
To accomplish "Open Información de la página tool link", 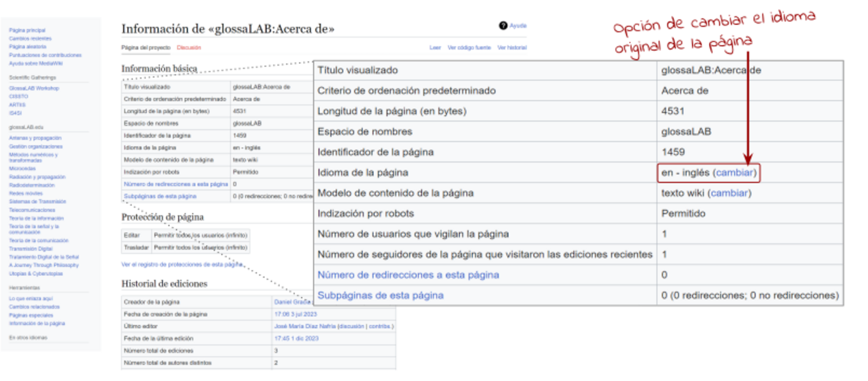I will [37, 323].
